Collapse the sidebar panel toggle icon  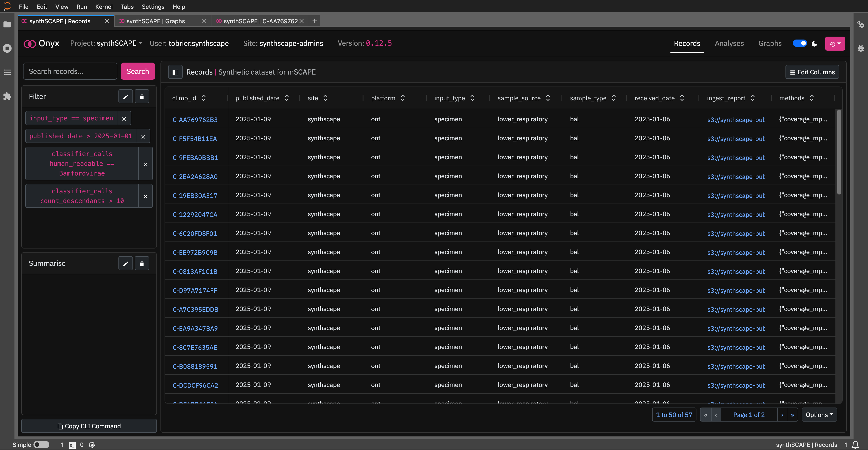coord(175,72)
